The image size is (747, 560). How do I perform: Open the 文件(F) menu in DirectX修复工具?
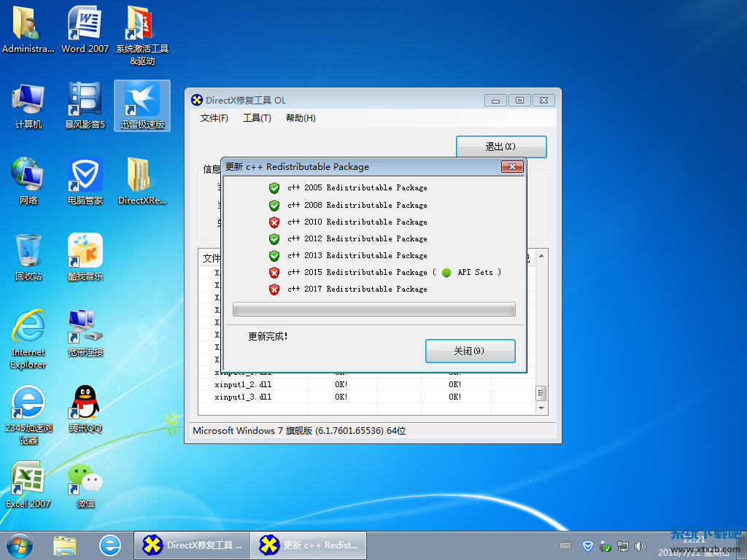[x=214, y=118]
